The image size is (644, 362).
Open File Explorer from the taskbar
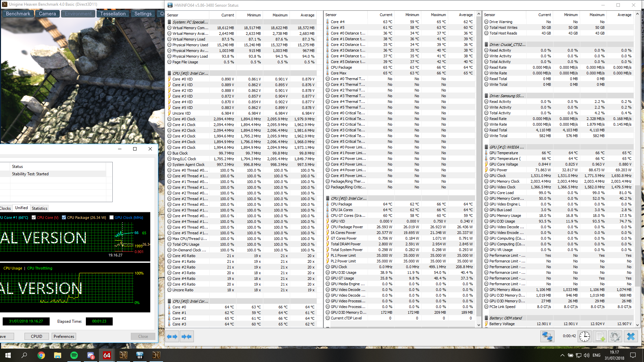point(57,355)
